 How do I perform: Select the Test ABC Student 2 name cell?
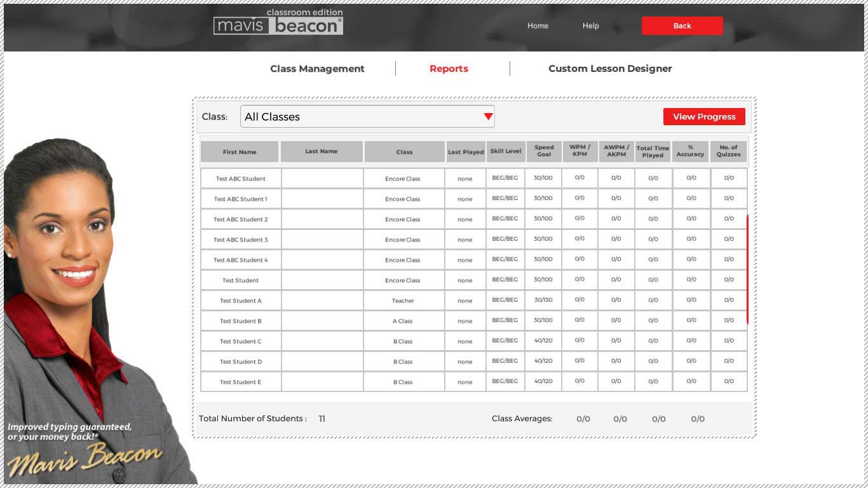241,219
